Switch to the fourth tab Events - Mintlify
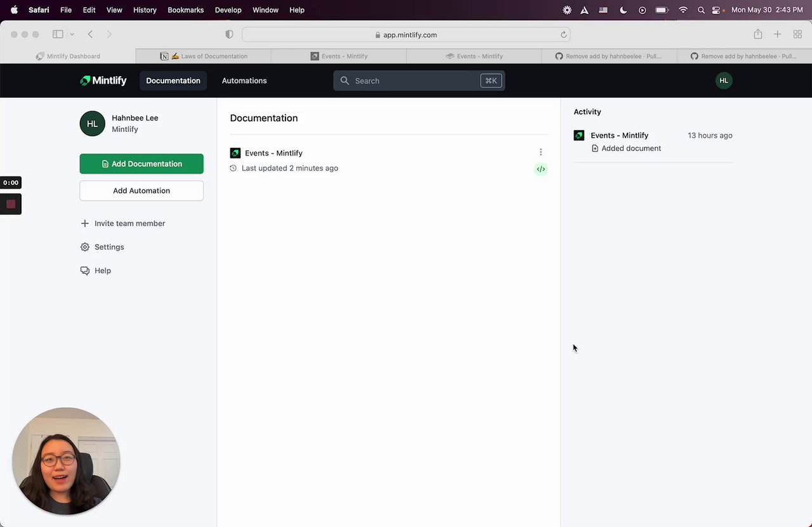 (x=475, y=56)
